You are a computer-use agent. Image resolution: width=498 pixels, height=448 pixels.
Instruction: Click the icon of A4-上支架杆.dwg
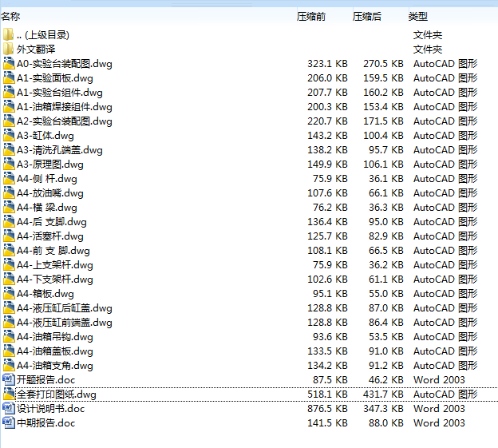click(9, 264)
